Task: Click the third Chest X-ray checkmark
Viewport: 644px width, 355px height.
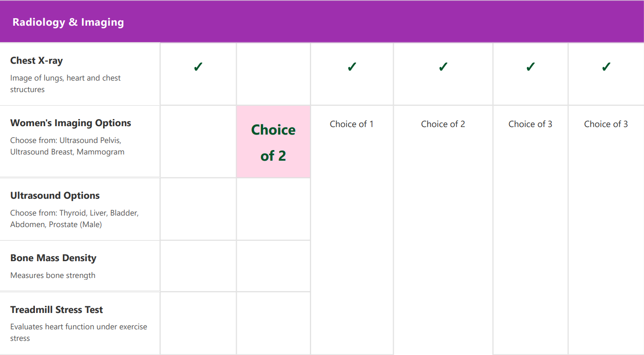Action: click(443, 67)
